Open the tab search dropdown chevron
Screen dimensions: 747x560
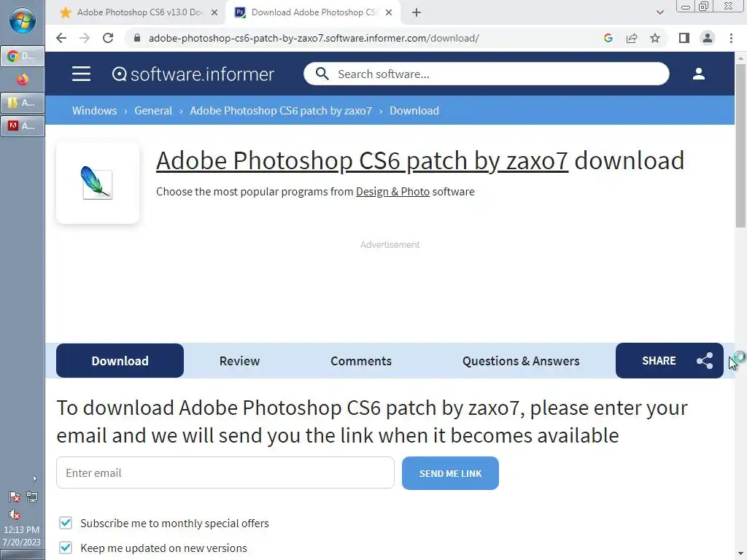659,12
